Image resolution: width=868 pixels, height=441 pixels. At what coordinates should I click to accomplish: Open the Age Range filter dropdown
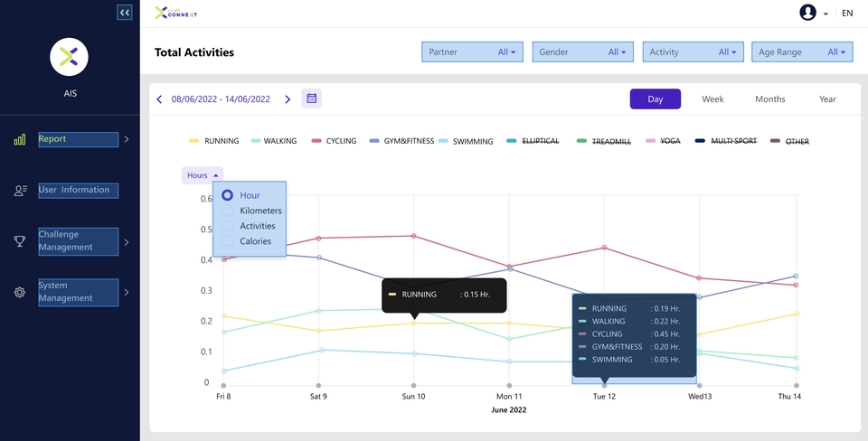pos(802,52)
